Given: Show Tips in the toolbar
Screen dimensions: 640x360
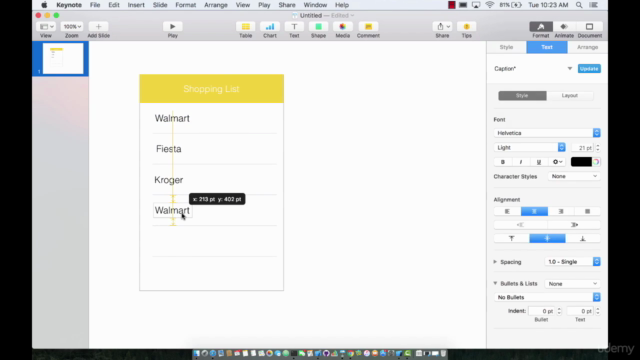Looking at the screenshot, I should (467, 27).
